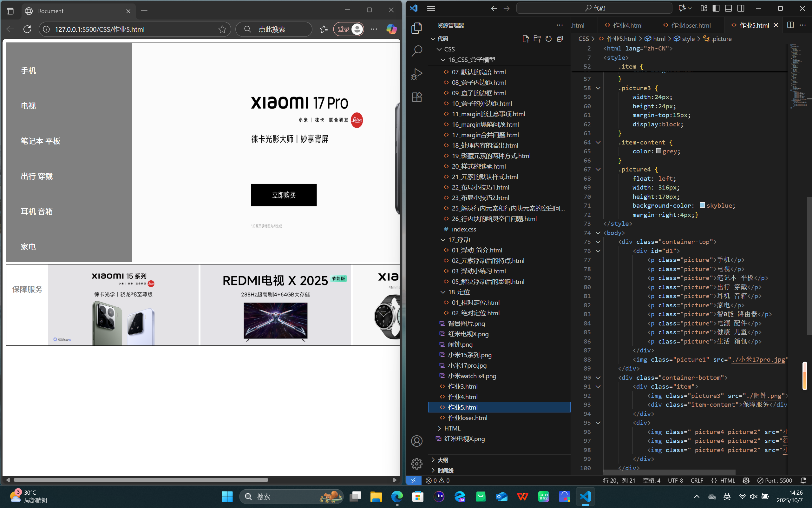Open the editor more actions menu
The height and width of the screenshot is (508, 812).
pyautogui.click(x=802, y=25)
